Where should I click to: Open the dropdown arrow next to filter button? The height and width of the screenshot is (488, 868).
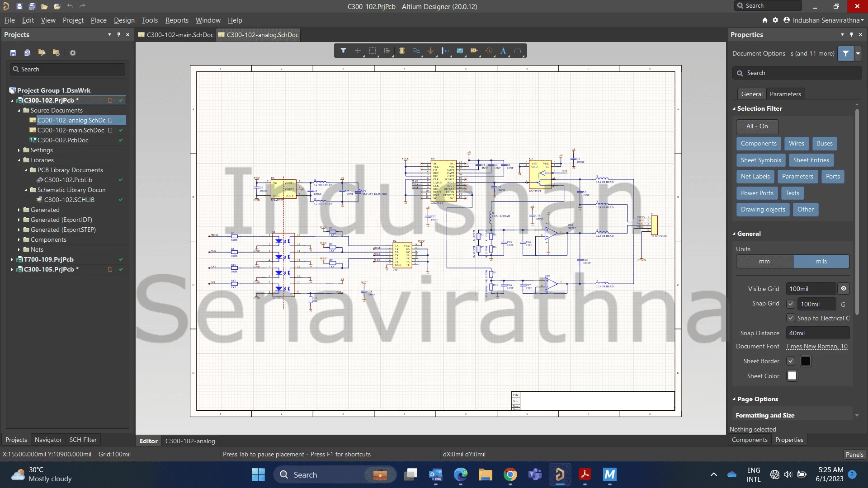(858, 53)
